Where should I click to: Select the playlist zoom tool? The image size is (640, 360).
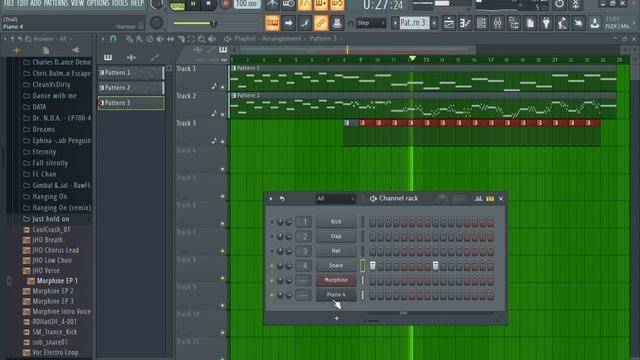202,39
